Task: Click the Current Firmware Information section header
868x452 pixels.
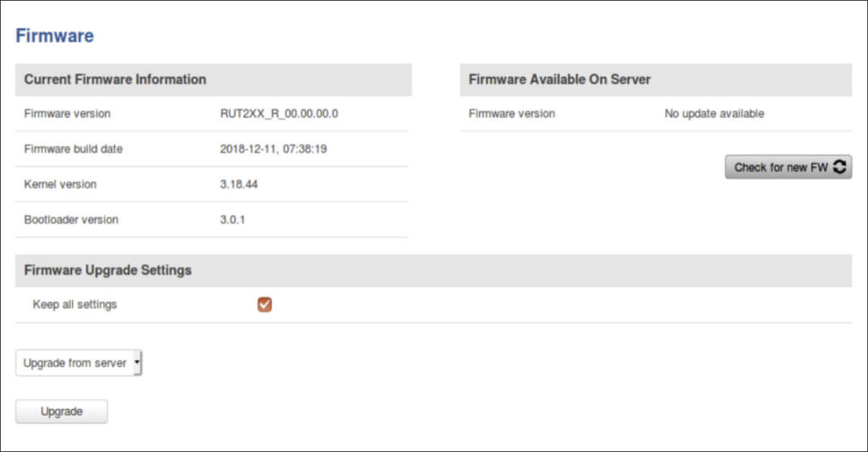Action: point(115,80)
